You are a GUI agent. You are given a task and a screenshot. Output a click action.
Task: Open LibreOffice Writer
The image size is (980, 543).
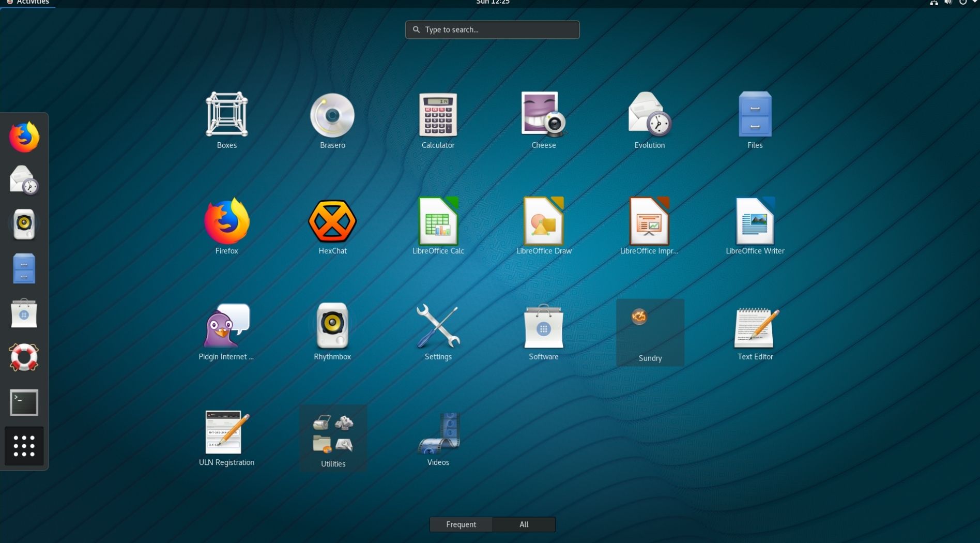[755, 227]
